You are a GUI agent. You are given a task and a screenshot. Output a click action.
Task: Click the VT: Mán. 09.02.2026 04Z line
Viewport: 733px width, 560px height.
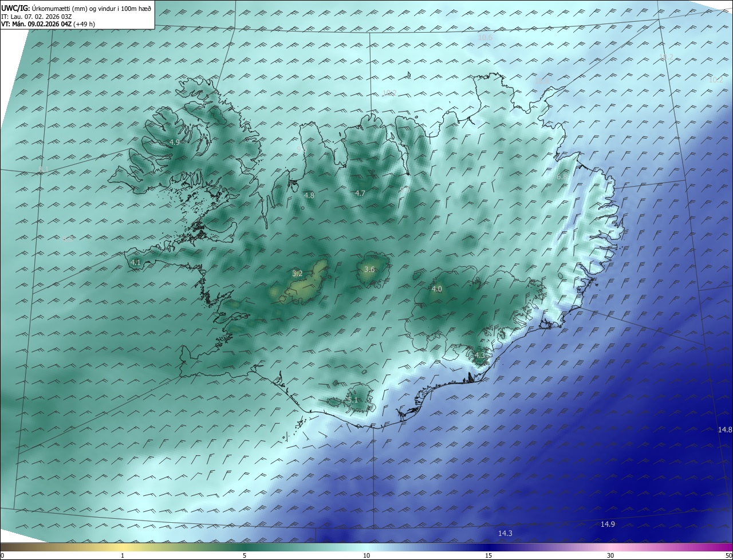[48, 24]
